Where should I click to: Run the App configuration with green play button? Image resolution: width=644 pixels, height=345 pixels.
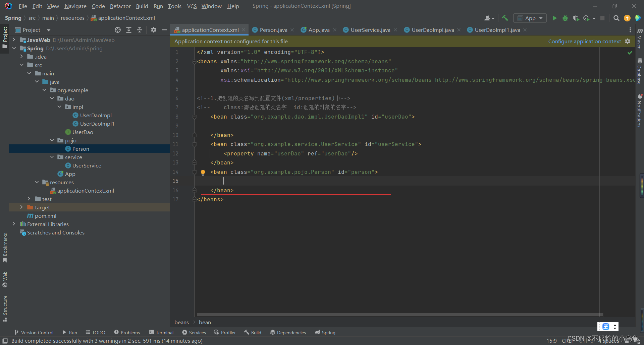[x=554, y=18]
